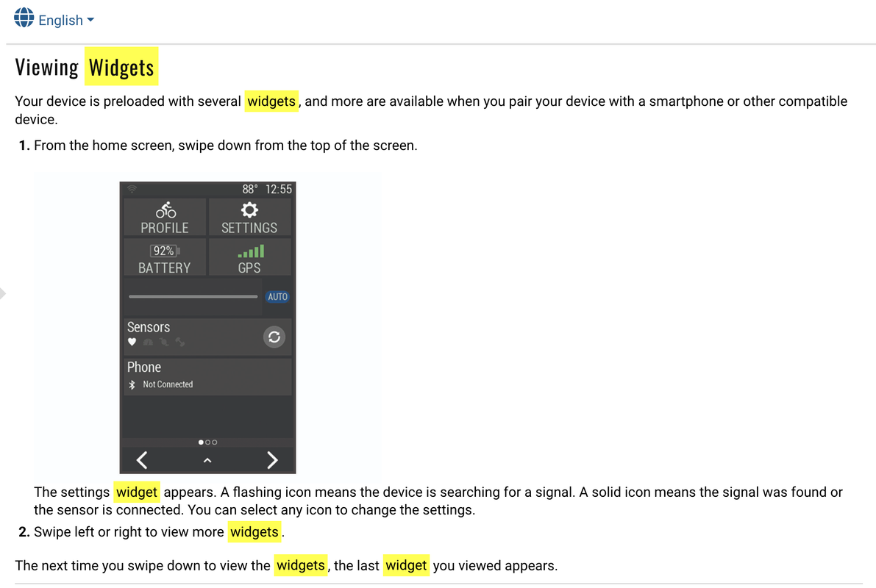The image size is (876, 588).
Task: Select the GPS signal bars tile
Action: pos(250,257)
